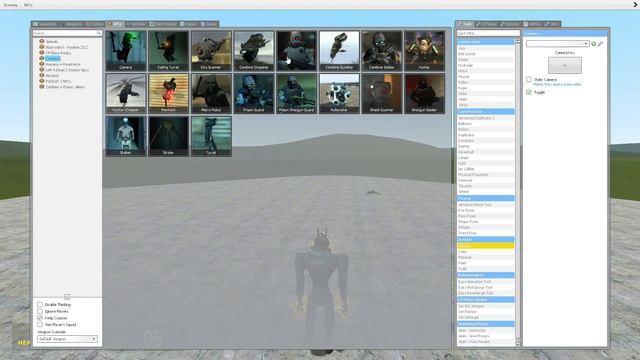Image resolution: width=640 pixels, height=360 pixels.
Task: Spawn the Metro Police NPC
Action: coord(211,93)
